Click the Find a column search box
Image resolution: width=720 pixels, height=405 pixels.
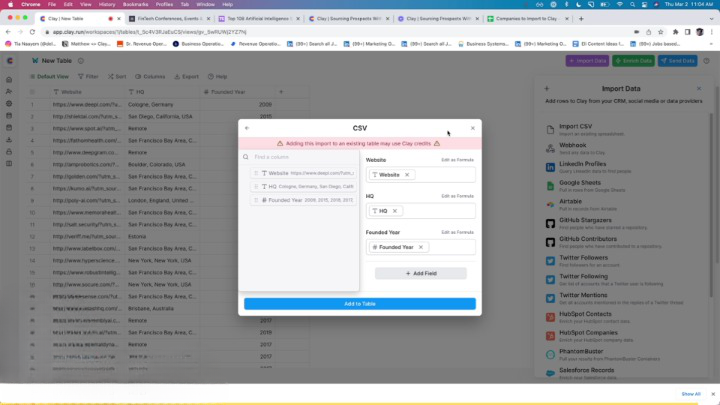[303, 157]
